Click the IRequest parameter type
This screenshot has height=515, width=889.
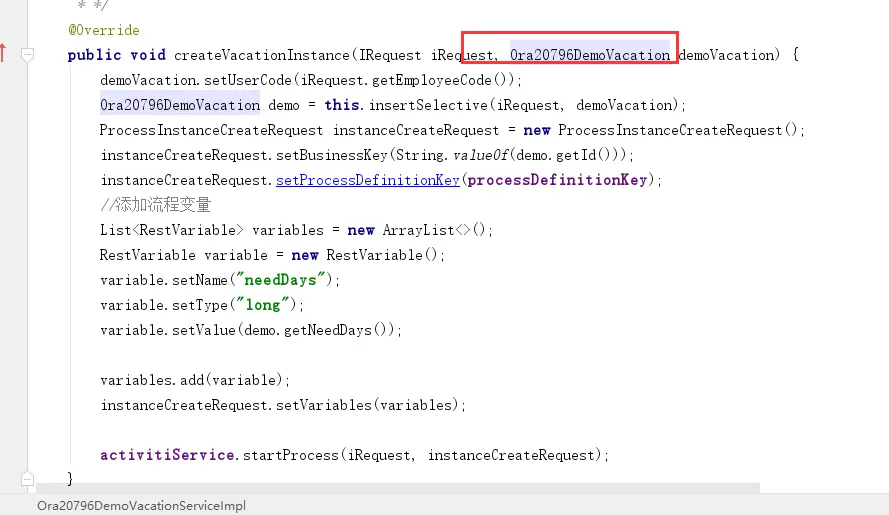click(390, 55)
